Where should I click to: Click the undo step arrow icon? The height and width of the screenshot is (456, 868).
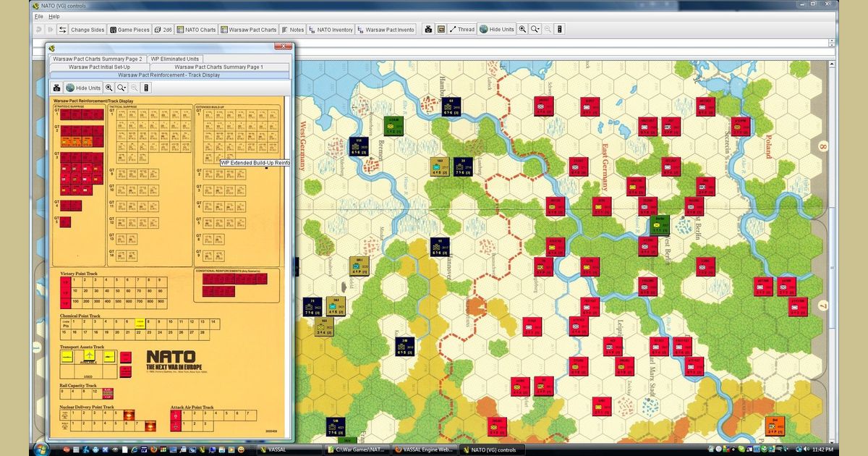click(38, 30)
